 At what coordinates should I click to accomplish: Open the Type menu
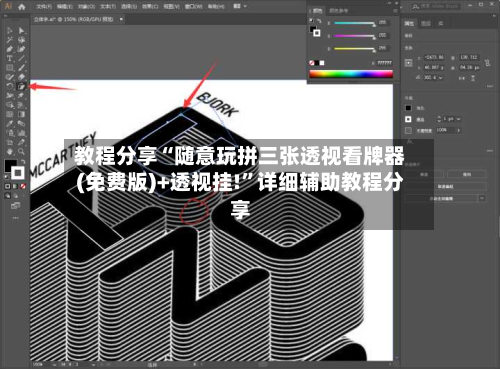click(108, 6)
